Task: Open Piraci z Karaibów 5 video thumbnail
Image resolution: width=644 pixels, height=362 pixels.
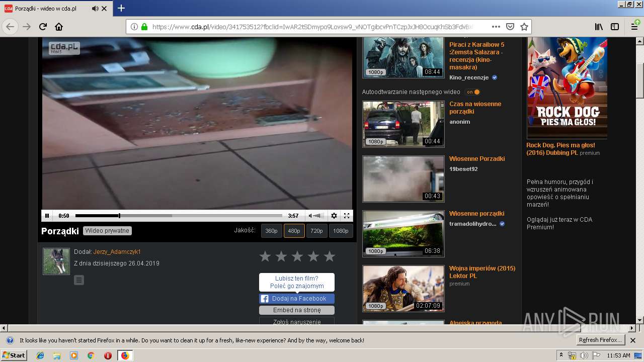Action: [404, 57]
